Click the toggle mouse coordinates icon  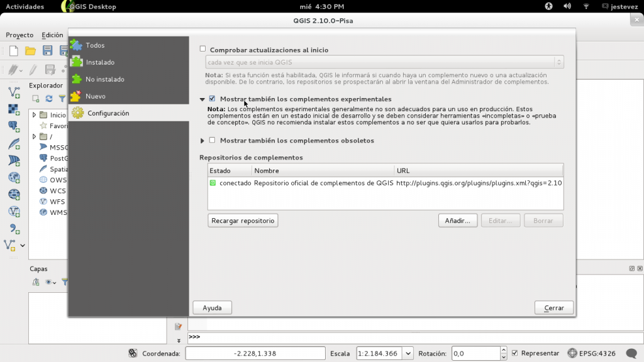point(133,353)
